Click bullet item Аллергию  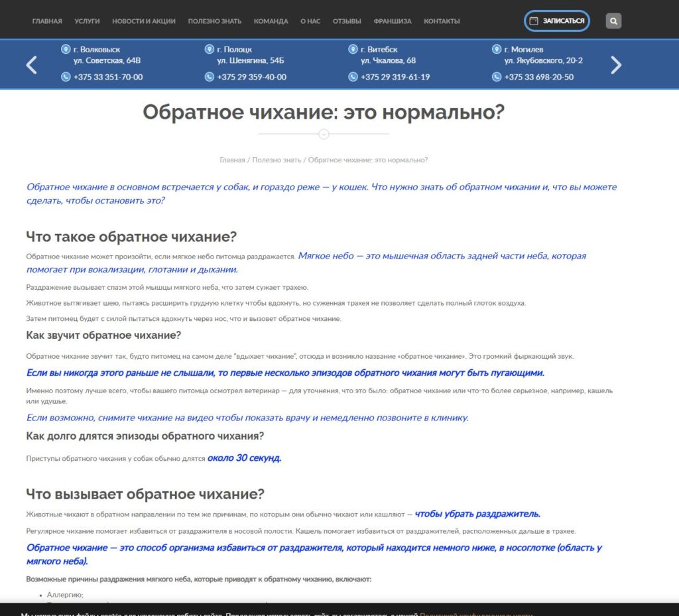tap(65, 595)
